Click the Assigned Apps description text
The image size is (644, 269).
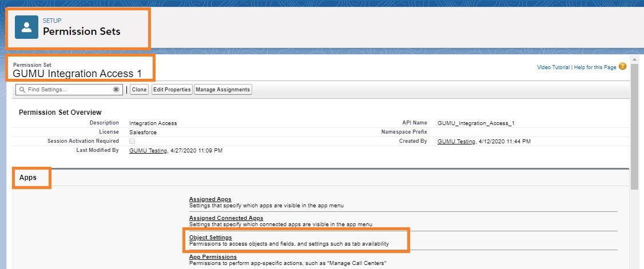pyautogui.click(x=266, y=206)
